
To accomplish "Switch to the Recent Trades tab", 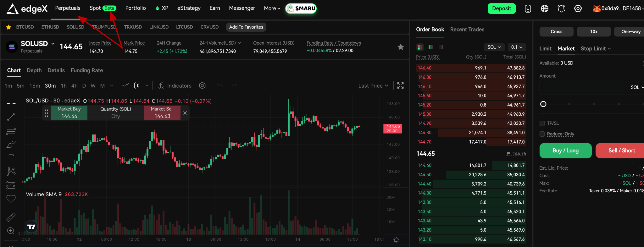I will pyautogui.click(x=467, y=30).
